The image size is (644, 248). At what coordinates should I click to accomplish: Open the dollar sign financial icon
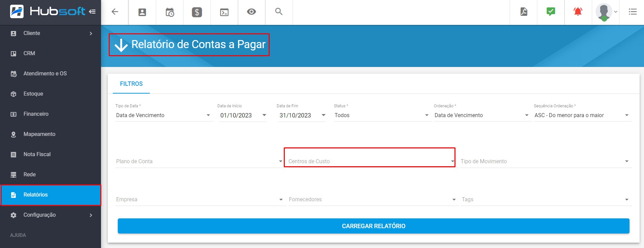[x=197, y=12]
